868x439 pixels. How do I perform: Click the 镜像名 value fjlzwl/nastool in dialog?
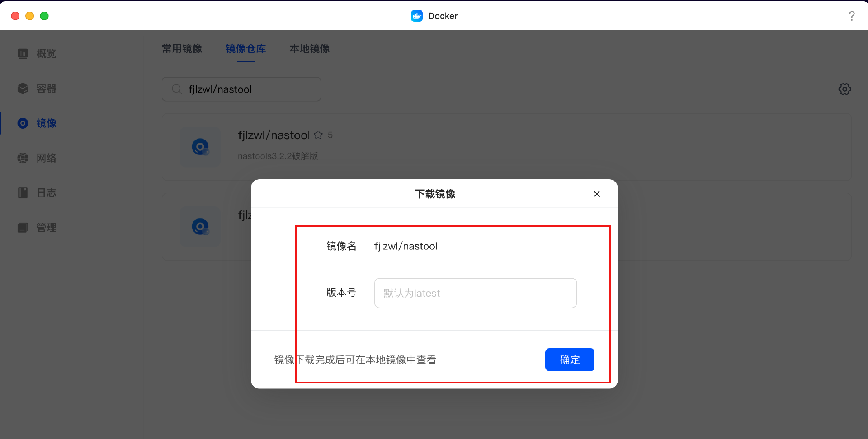[406, 246]
